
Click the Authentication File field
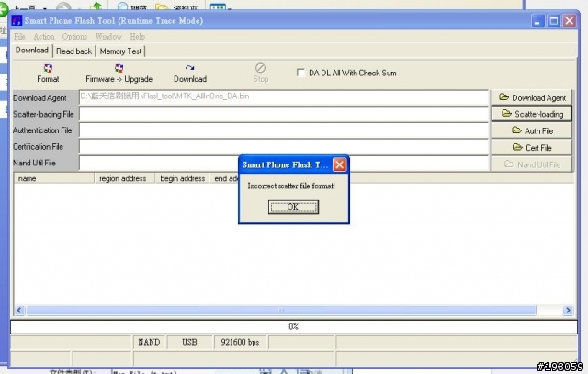[284, 130]
